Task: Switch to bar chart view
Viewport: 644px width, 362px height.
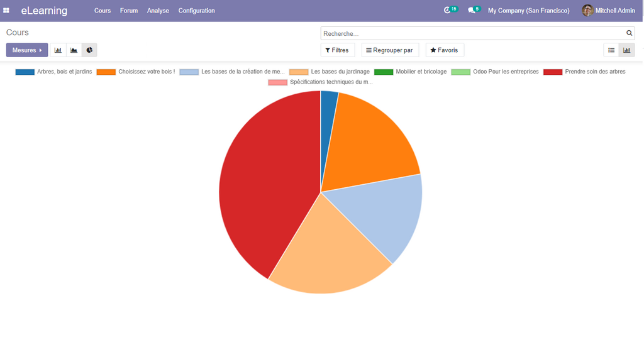Action: click(x=58, y=50)
